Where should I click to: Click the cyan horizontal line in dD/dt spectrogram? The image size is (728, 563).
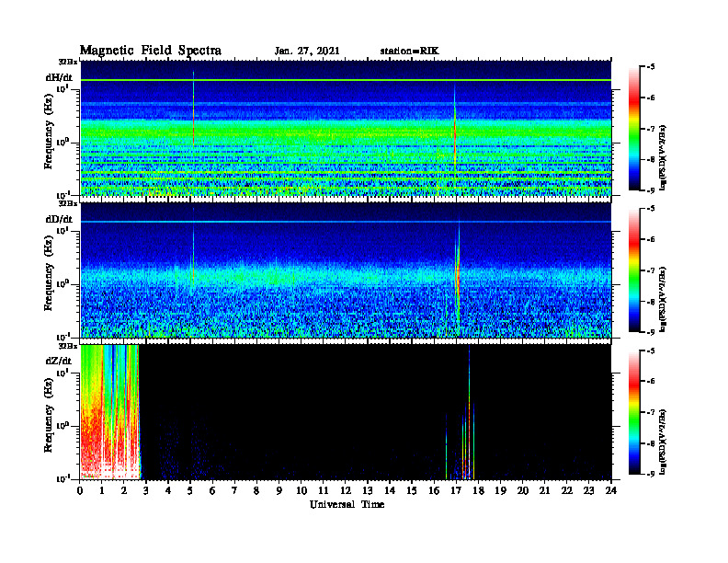click(x=346, y=222)
